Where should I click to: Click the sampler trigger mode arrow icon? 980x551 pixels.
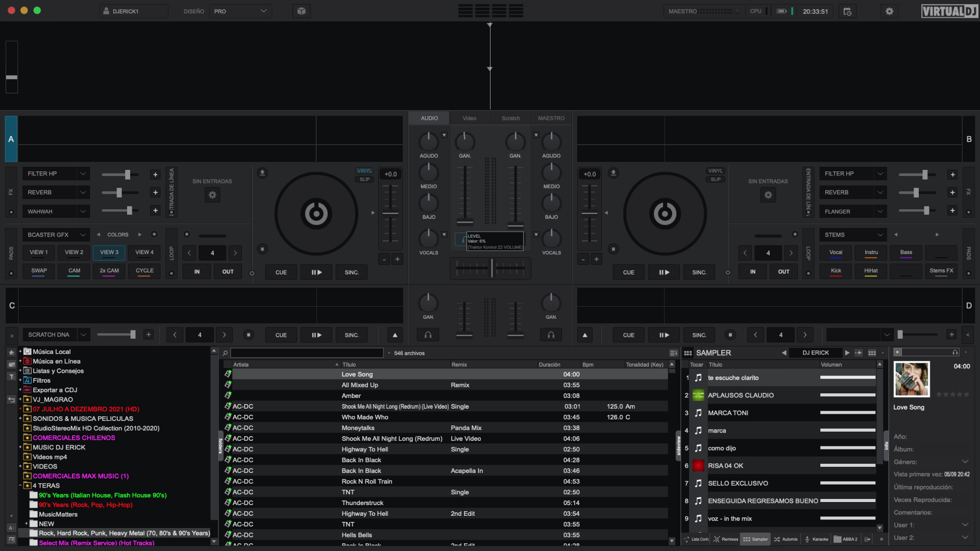pos(859,353)
